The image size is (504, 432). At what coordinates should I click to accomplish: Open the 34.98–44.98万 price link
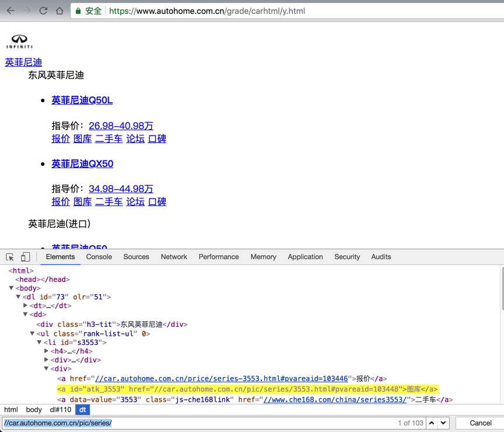pyautogui.click(x=121, y=189)
